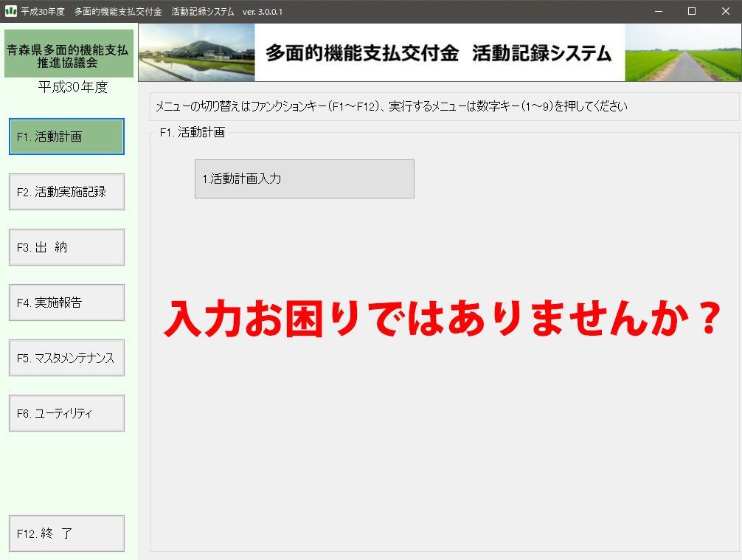Image resolution: width=742 pixels, height=560 pixels.
Task: Minimize the 活動記録システム application window
Action: 659,11
